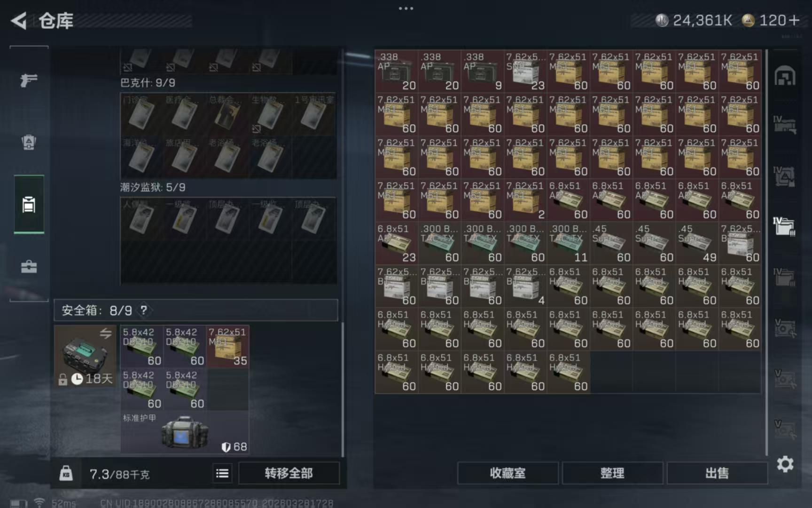Viewport: 812px width, 508px height.
Task: Open the 收藏室 button
Action: tap(507, 473)
